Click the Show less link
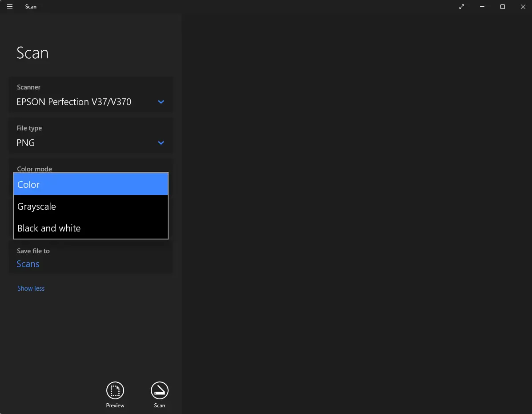532x414 pixels. pyautogui.click(x=31, y=288)
